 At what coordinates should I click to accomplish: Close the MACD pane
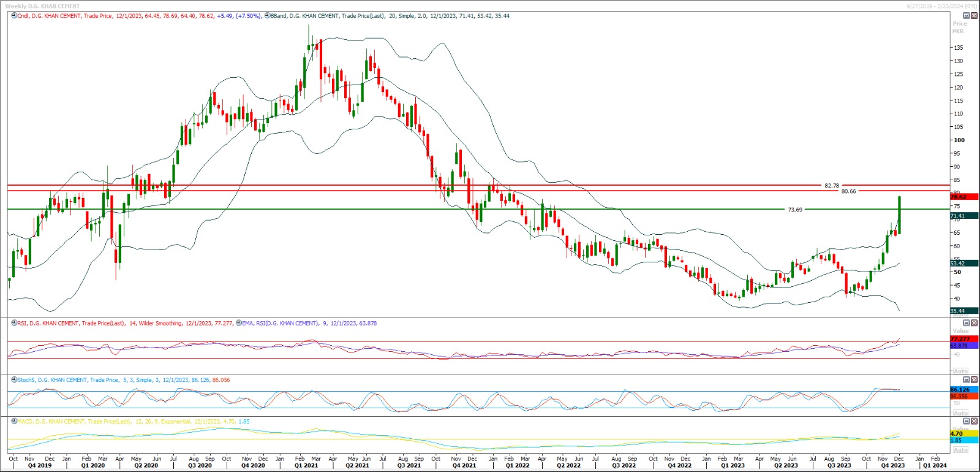tap(974, 422)
